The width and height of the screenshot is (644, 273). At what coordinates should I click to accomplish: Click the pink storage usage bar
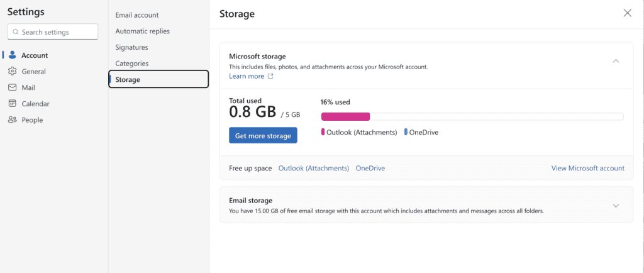click(x=345, y=116)
